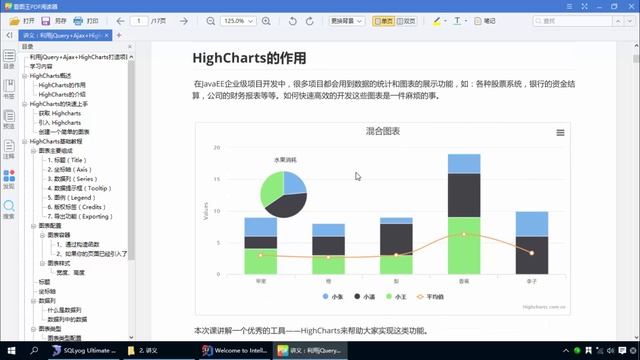Open the annotations panel in sidebar
The height and width of the screenshot is (360, 640).
tap(9, 149)
